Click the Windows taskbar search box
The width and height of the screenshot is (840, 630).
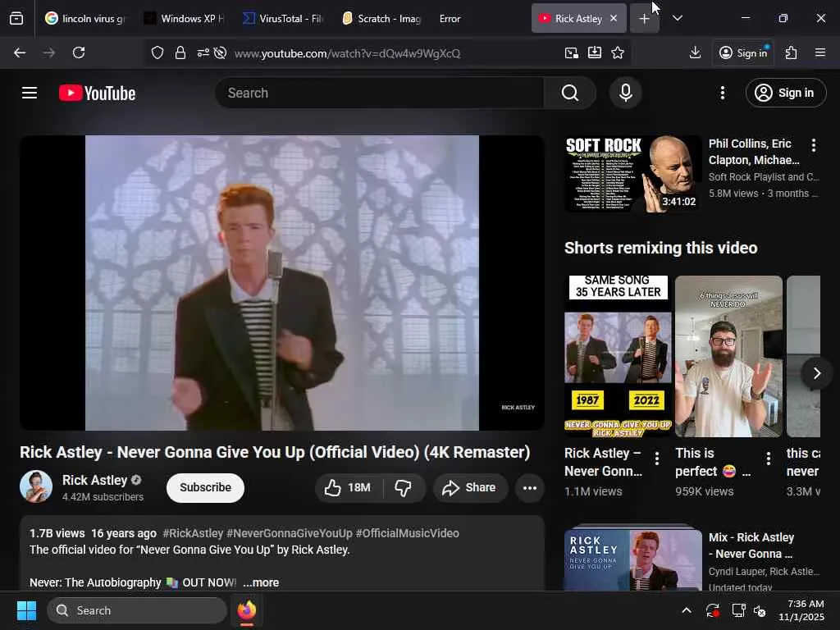click(x=137, y=610)
